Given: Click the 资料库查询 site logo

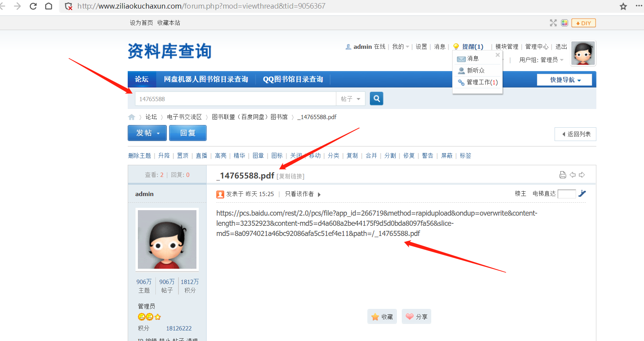Looking at the screenshot, I should pos(169,52).
